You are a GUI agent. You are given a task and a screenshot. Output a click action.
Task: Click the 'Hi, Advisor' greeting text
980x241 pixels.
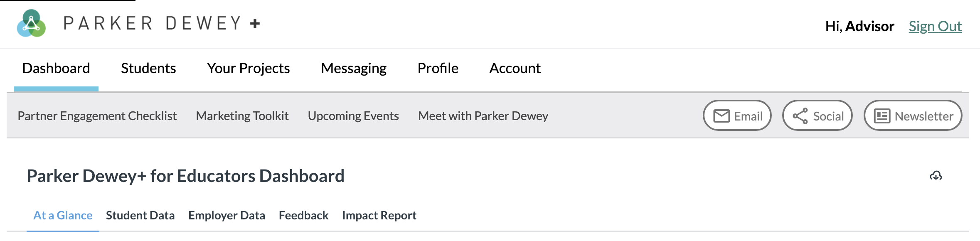coord(859,26)
